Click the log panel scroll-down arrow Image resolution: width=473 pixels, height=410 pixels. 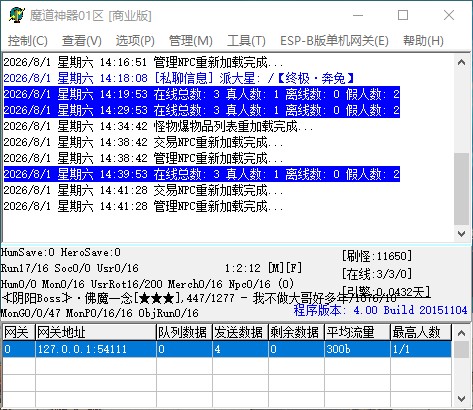(462, 234)
